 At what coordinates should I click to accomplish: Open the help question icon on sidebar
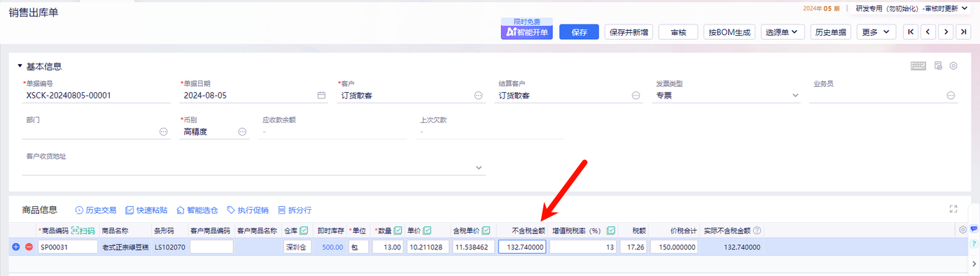[974, 243]
